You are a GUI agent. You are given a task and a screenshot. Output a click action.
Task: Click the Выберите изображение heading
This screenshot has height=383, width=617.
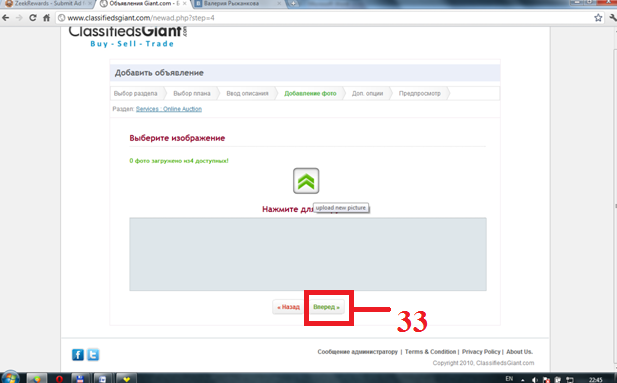coord(177,138)
